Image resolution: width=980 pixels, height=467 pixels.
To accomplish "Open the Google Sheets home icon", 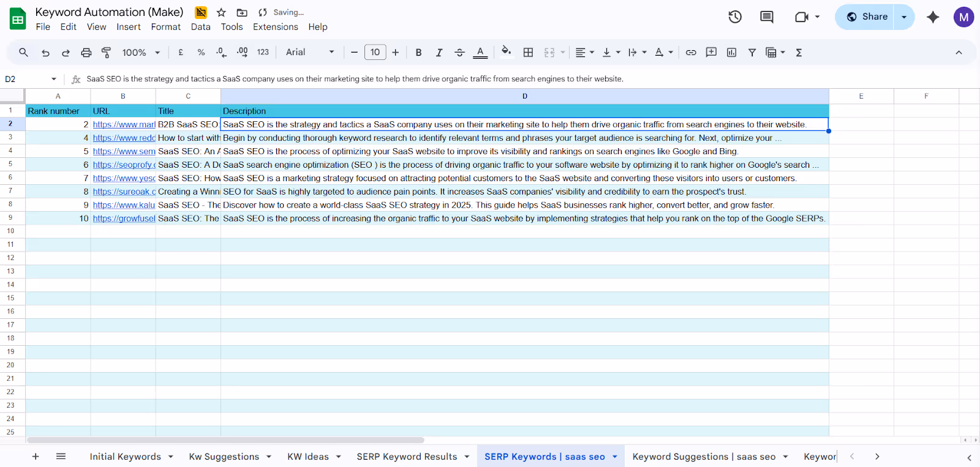I will pyautogui.click(x=18, y=19).
